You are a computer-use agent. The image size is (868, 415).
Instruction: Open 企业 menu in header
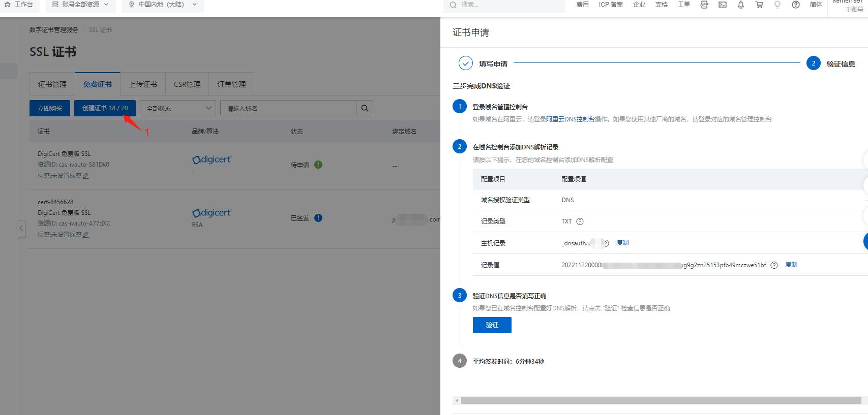click(x=639, y=5)
